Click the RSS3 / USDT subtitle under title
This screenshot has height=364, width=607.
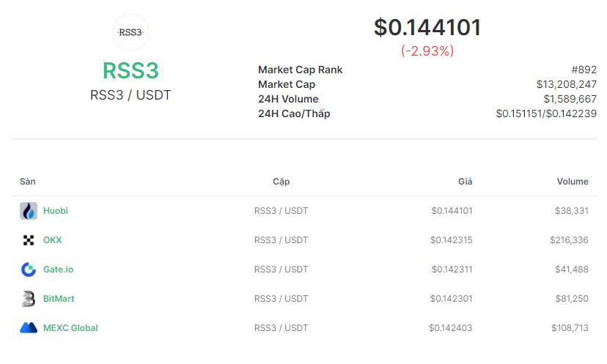(130, 95)
